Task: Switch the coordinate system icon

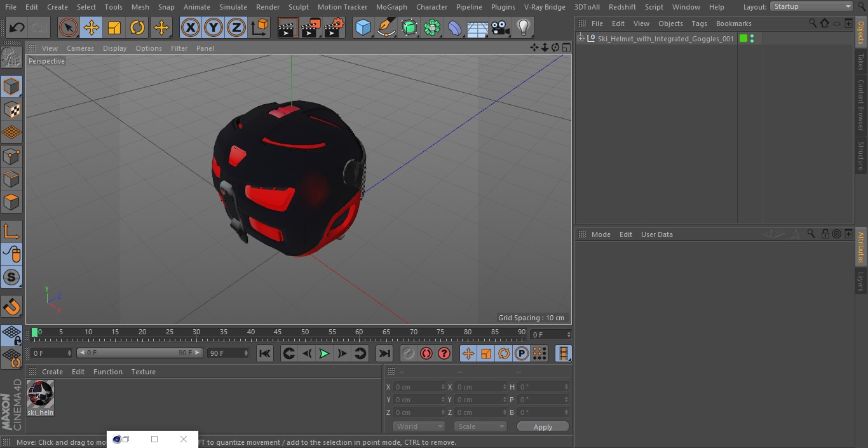Action: (x=260, y=28)
